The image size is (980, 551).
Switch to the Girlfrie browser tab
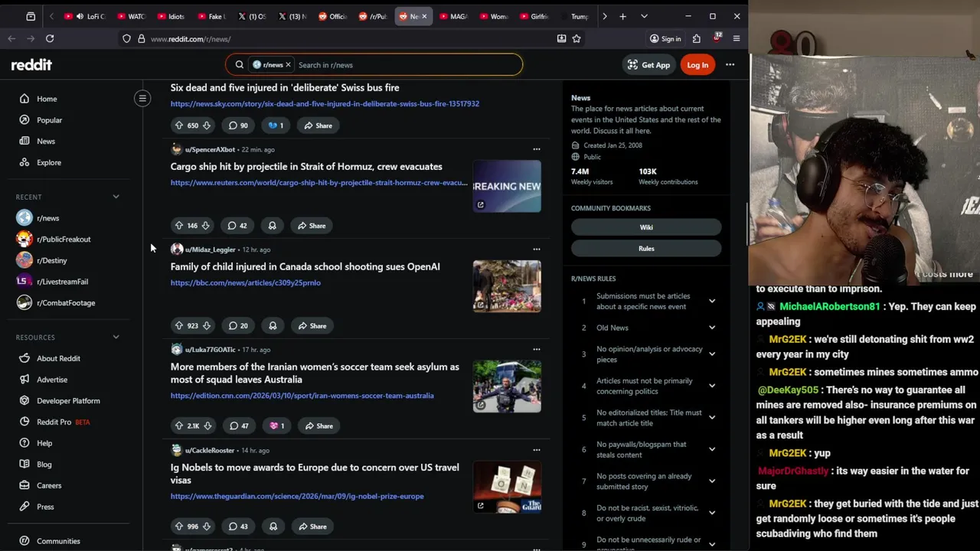[534, 16]
